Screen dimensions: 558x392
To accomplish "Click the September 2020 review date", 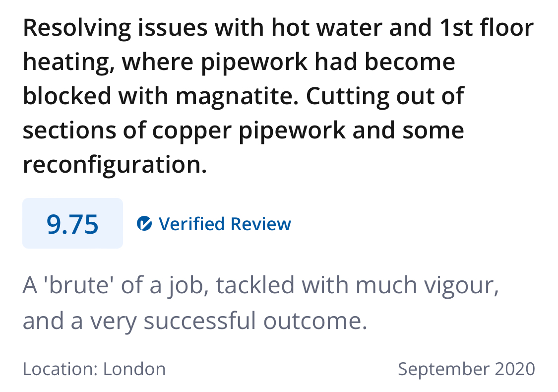I will click(x=466, y=369).
